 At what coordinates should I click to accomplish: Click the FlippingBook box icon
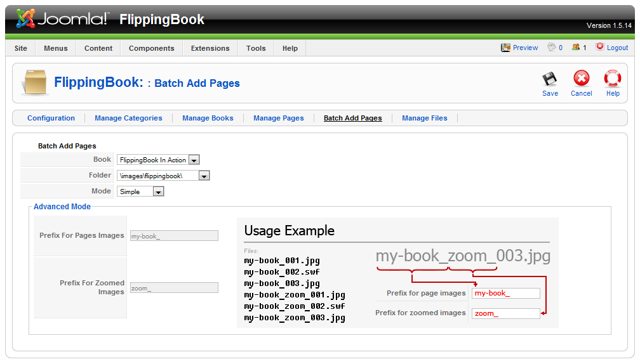pyautogui.click(x=34, y=83)
